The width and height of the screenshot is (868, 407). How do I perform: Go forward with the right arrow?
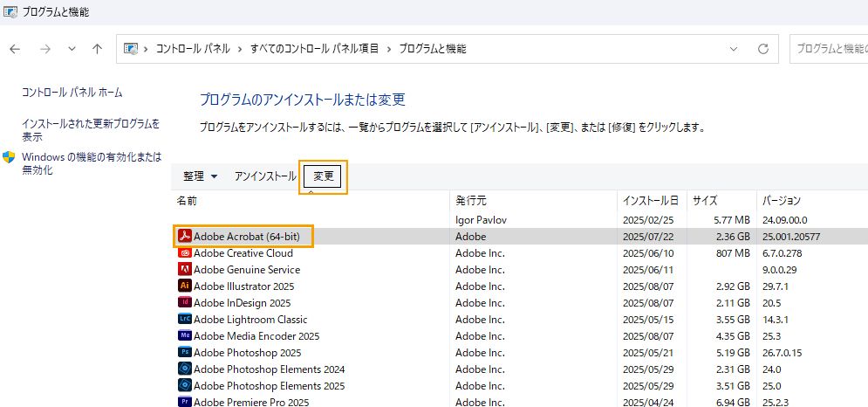click(x=45, y=49)
